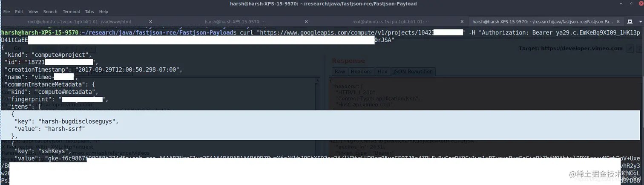Screen dimensions: 644x185
Task: Open the Search menu
Action: [50, 12]
